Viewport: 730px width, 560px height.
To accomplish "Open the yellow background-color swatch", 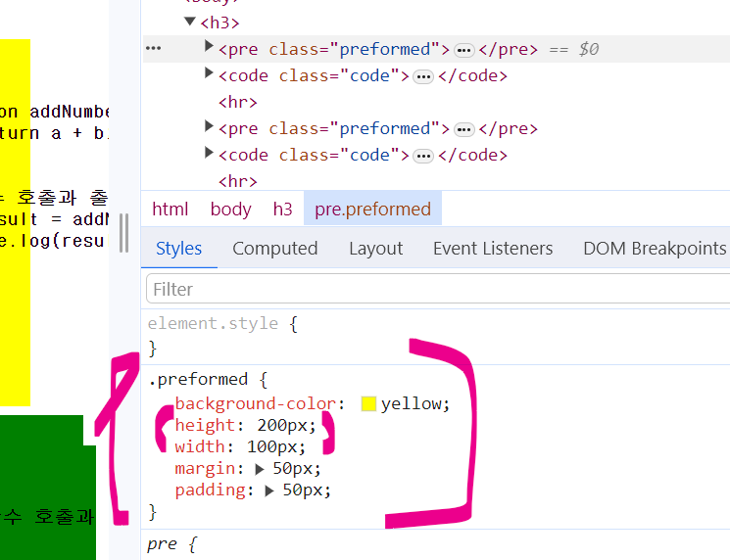I will (x=368, y=403).
